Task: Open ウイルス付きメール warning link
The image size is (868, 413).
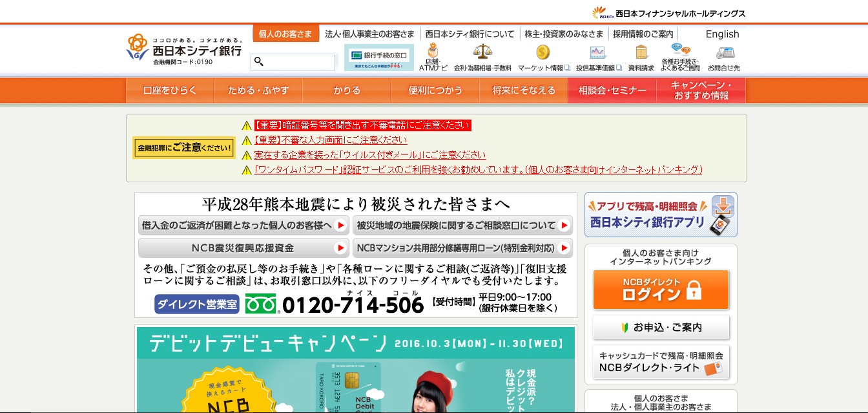Action: (369, 155)
